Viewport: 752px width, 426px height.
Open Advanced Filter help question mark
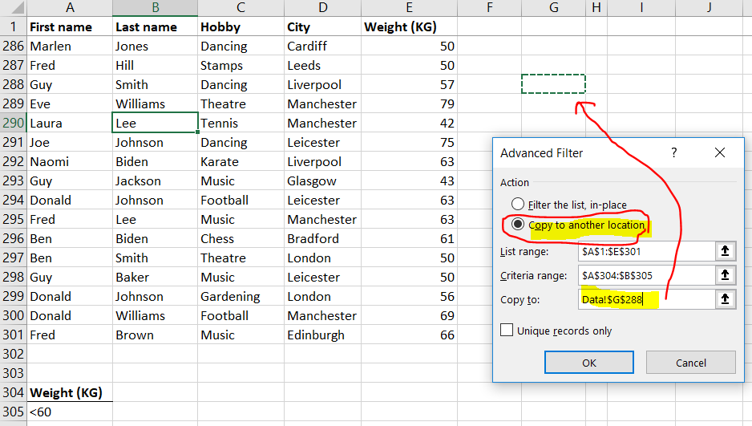674,153
